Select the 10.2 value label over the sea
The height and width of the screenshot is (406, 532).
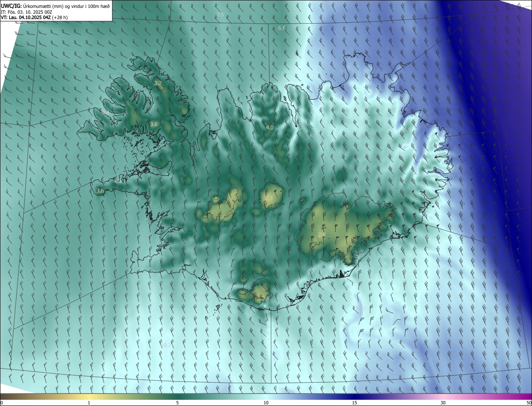(166, 345)
